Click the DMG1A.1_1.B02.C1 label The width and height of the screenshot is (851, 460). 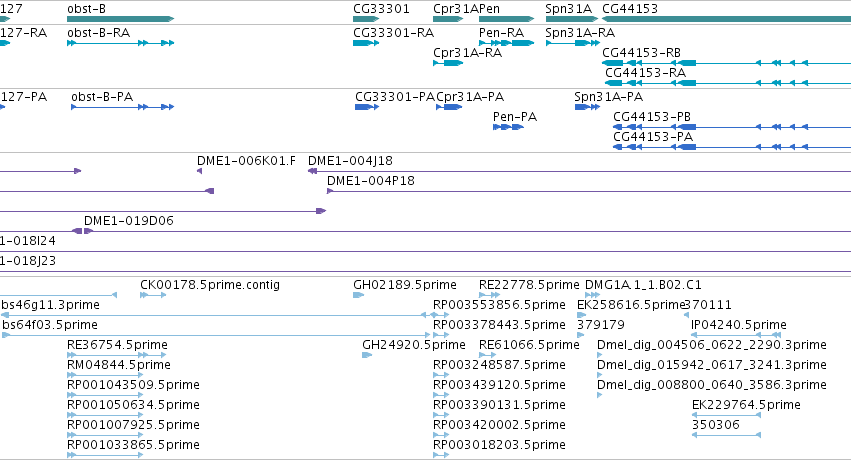[643, 285]
